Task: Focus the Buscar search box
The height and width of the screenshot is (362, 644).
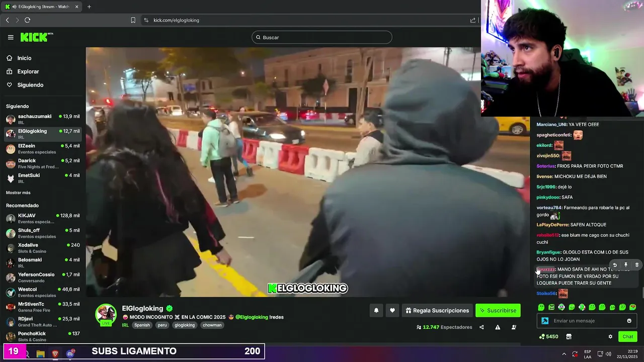Action: (322, 37)
